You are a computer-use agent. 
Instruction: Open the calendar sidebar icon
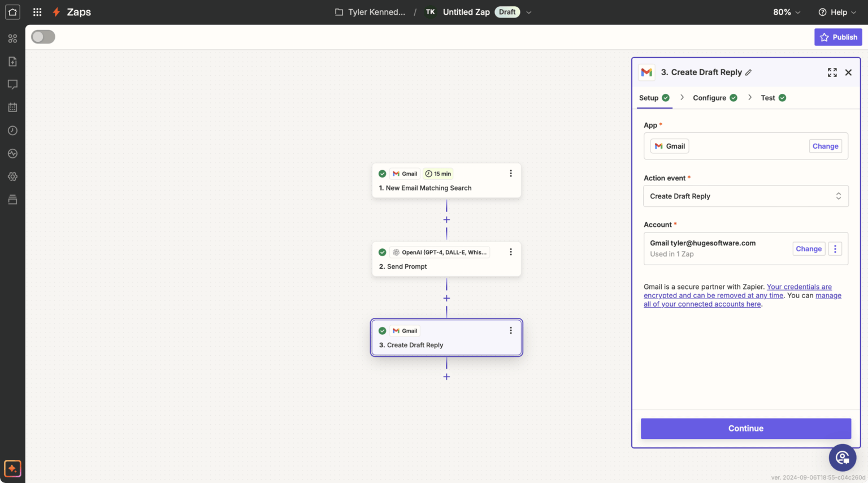point(12,107)
